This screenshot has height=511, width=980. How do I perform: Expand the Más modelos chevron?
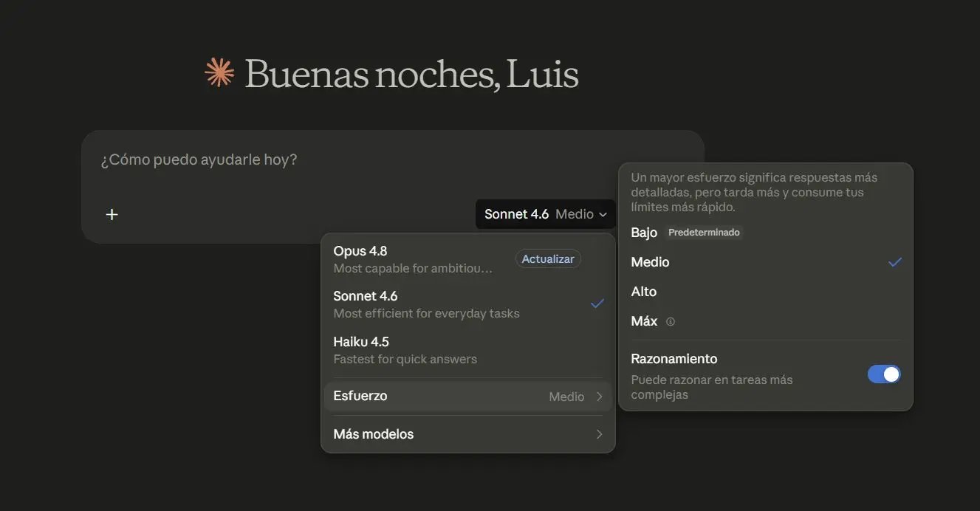click(600, 434)
